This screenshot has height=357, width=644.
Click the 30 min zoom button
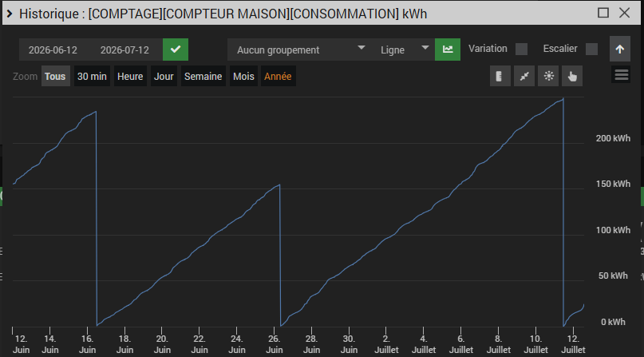(92, 77)
